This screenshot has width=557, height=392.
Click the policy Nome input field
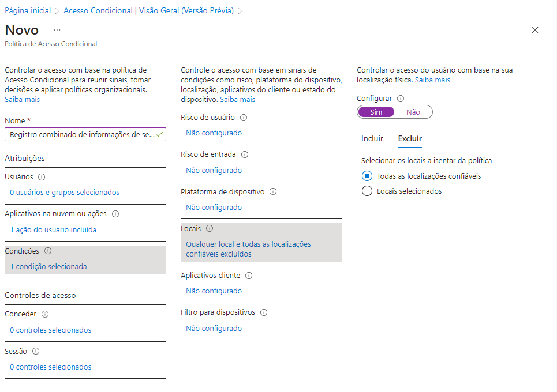(81, 134)
